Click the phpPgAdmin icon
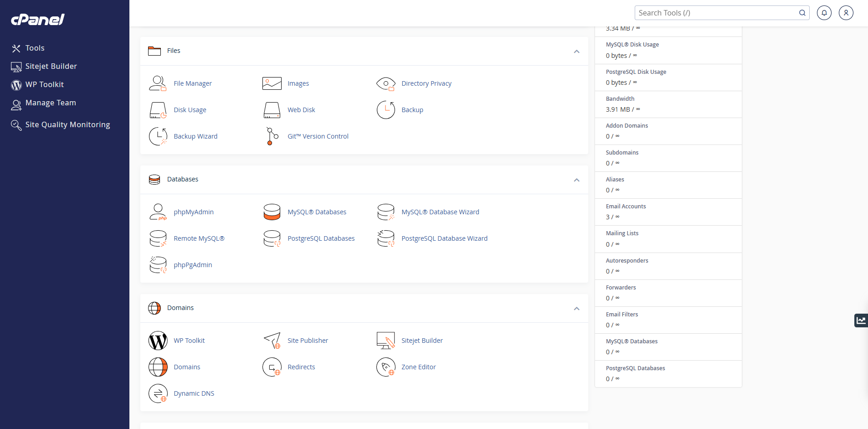 (x=158, y=265)
